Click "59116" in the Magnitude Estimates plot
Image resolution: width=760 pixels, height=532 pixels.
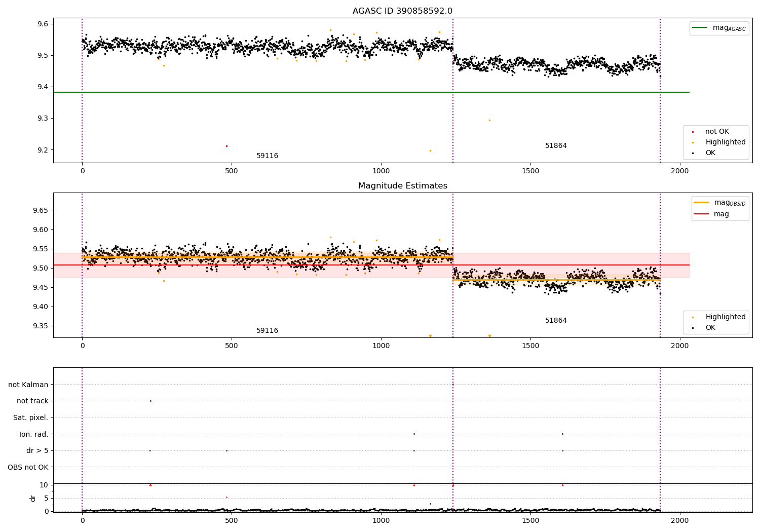[267, 331]
